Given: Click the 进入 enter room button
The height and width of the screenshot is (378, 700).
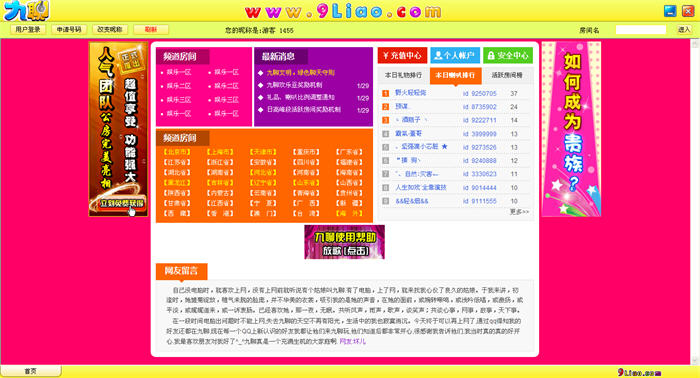Looking at the screenshot, I should [x=684, y=29].
